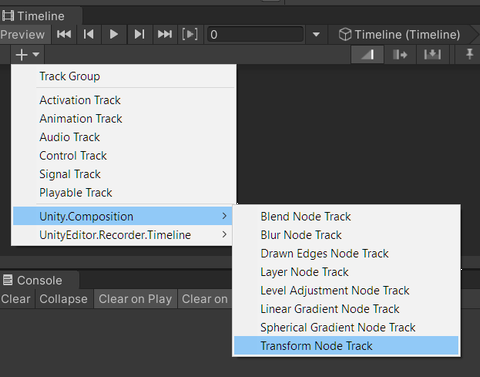Open dropdown arrow beside frame field

(316, 34)
